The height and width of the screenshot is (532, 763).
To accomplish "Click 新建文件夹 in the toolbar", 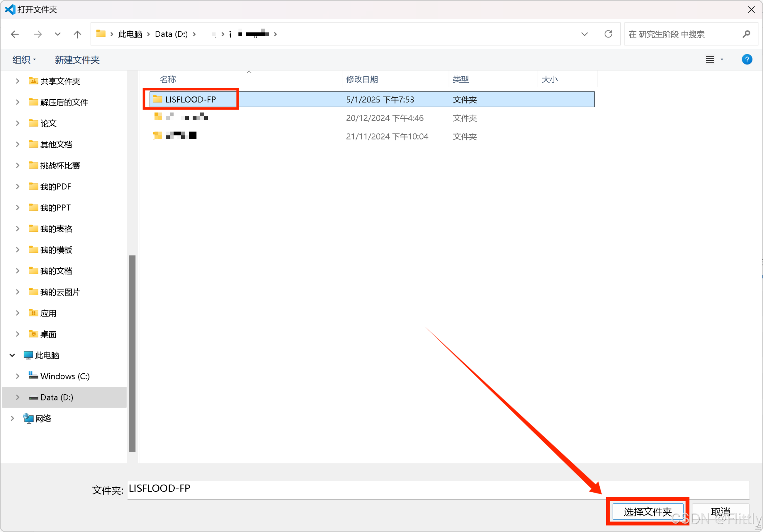I will (x=77, y=60).
